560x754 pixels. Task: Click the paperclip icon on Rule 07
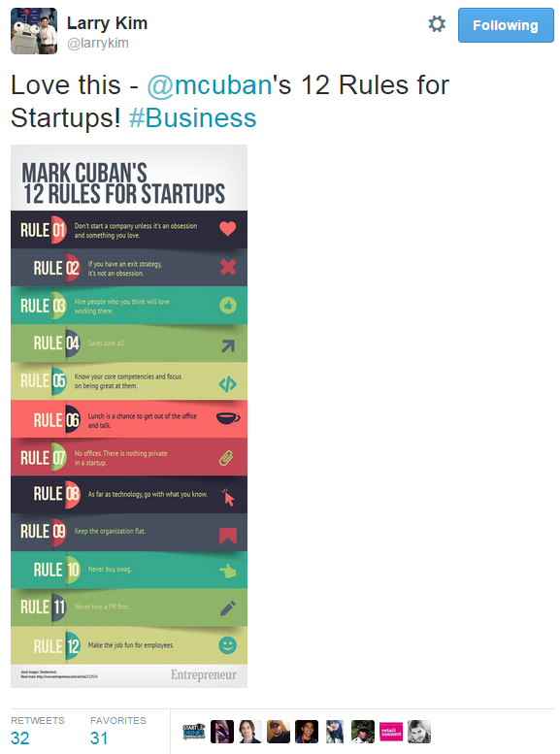coord(226,458)
